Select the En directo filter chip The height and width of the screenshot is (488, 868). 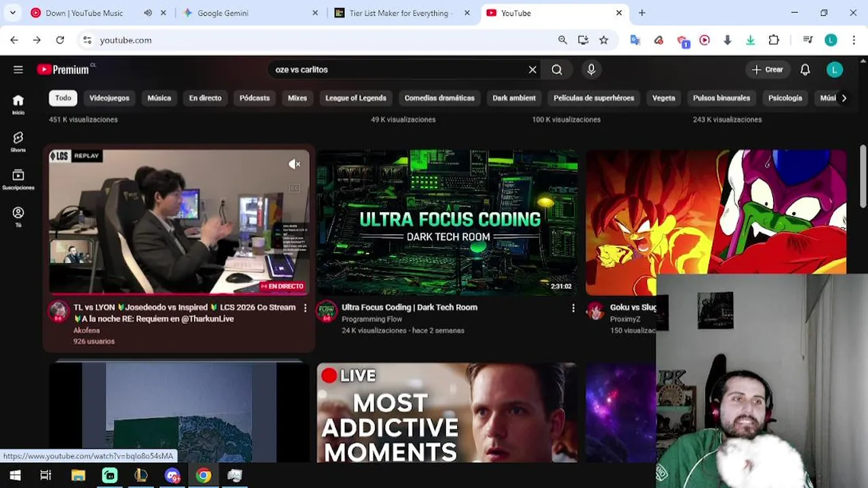[x=205, y=98]
